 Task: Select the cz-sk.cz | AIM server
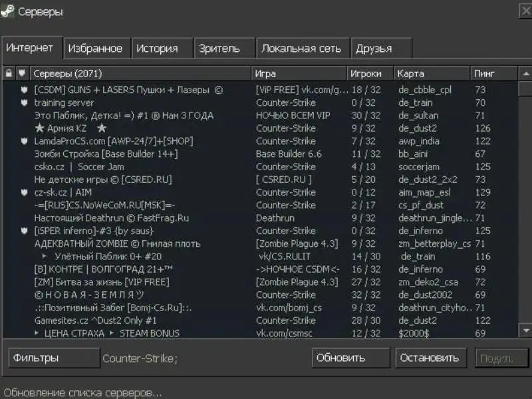point(261,192)
